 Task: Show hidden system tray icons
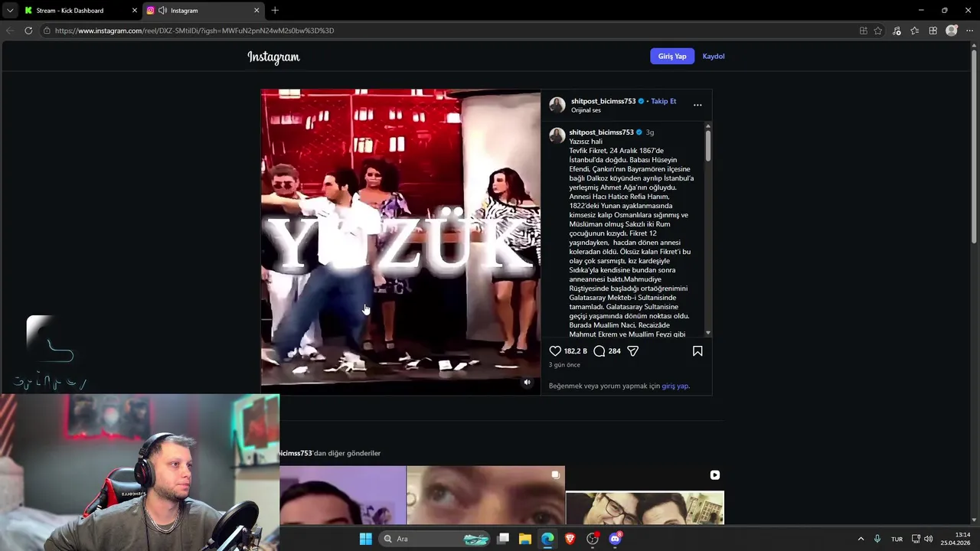pos(861,539)
